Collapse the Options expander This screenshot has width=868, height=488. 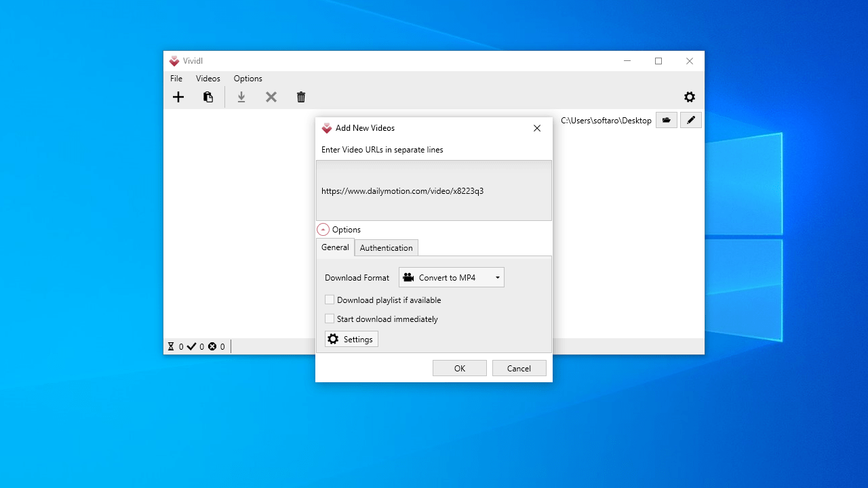(323, 230)
